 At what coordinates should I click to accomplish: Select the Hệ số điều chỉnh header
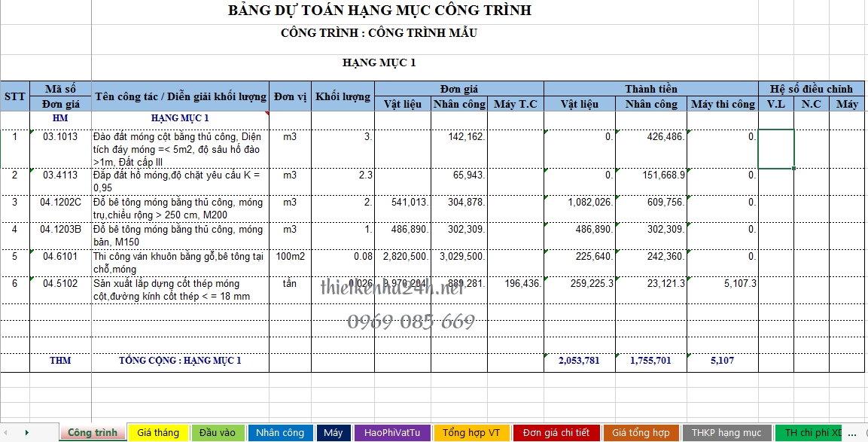point(812,89)
